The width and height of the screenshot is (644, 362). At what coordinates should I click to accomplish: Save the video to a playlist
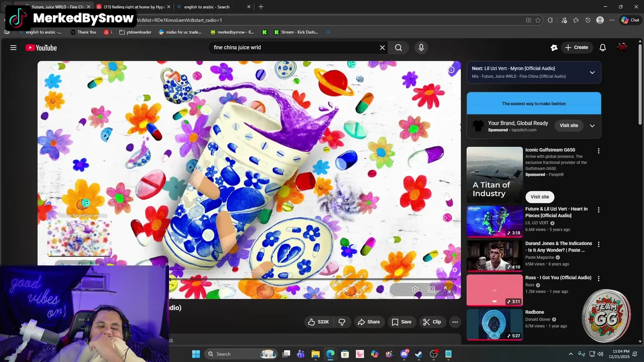click(401, 322)
